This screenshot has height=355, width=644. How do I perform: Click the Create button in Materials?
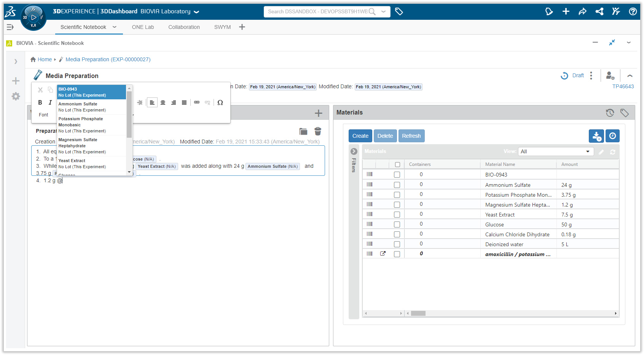(360, 136)
